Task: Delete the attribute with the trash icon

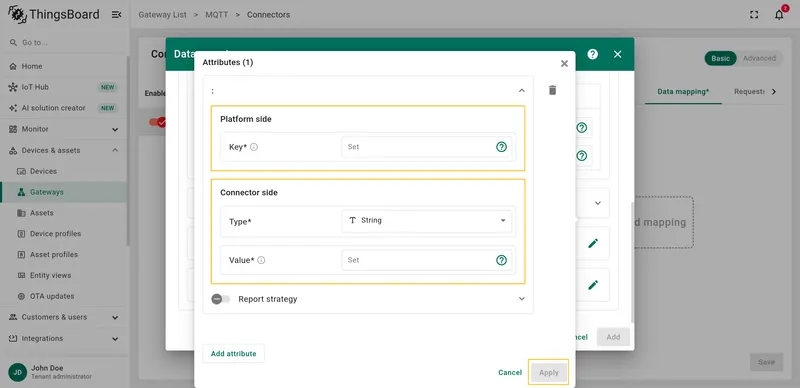Action: pos(552,90)
